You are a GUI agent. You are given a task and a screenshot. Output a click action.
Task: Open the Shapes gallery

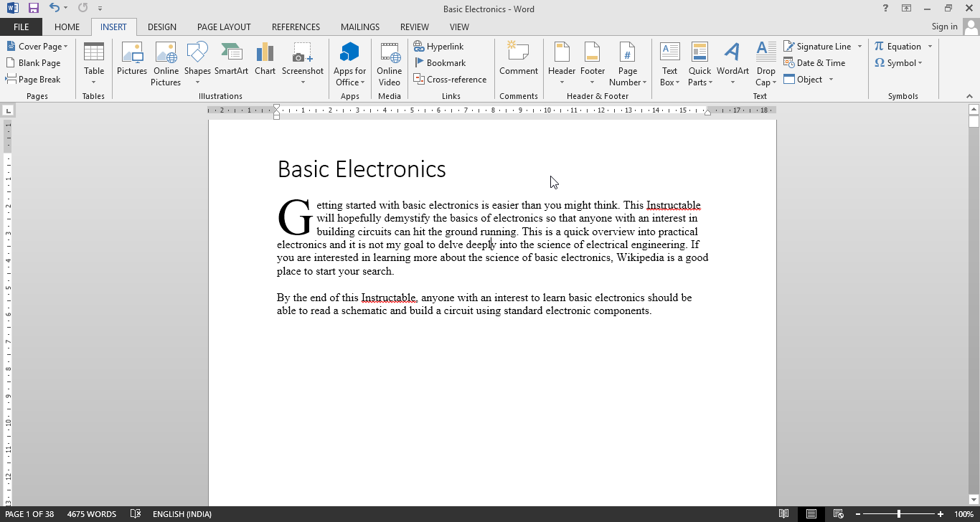click(197, 64)
